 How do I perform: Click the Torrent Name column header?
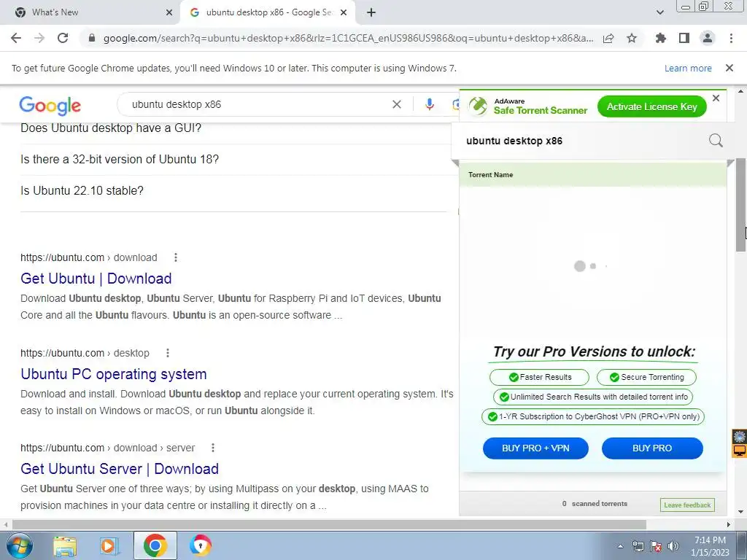491,175
